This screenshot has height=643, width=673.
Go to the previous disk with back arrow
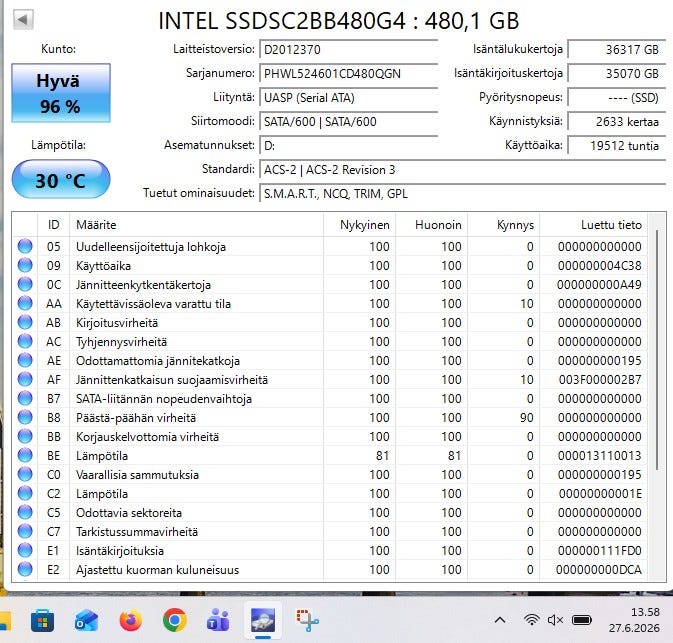(23, 20)
